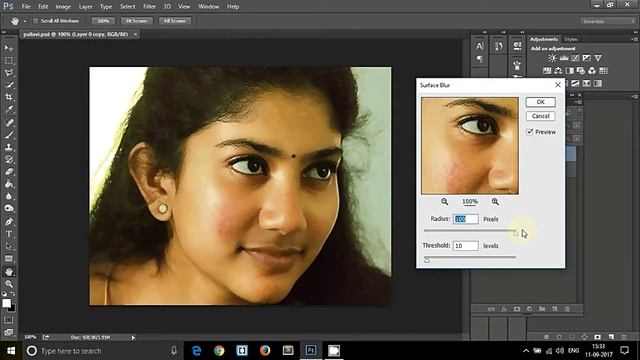Add a Curves adjustment

(x=575, y=58)
